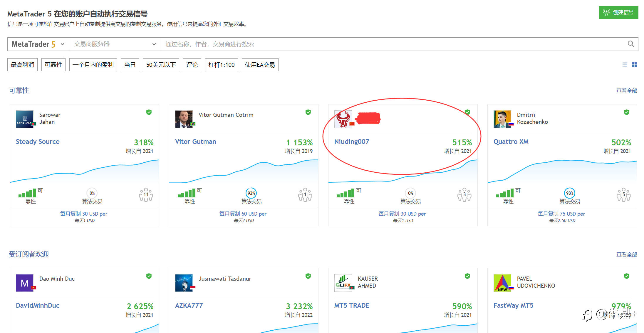The width and height of the screenshot is (644, 333).
Task: Switch to grid view layout icon
Action: click(x=635, y=65)
